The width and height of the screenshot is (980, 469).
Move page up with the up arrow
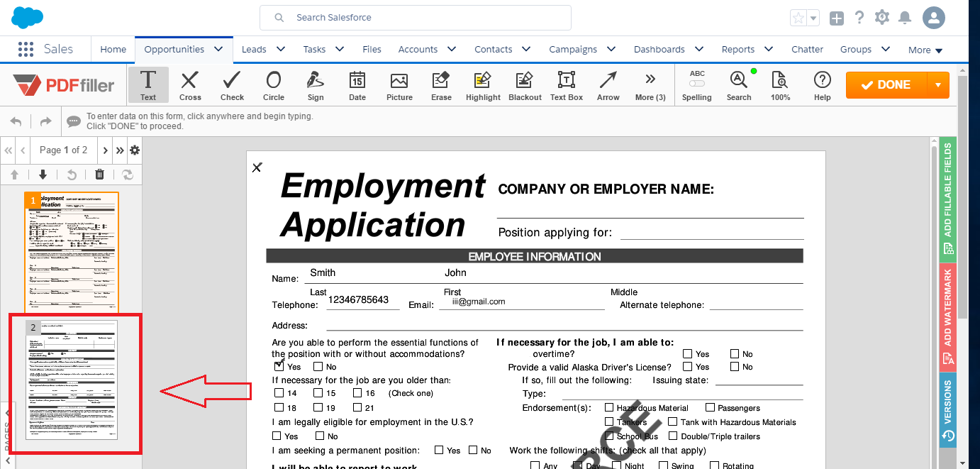(14, 175)
